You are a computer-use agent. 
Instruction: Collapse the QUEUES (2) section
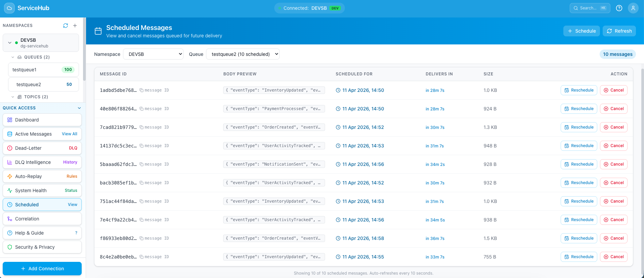[x=13, y=57]
